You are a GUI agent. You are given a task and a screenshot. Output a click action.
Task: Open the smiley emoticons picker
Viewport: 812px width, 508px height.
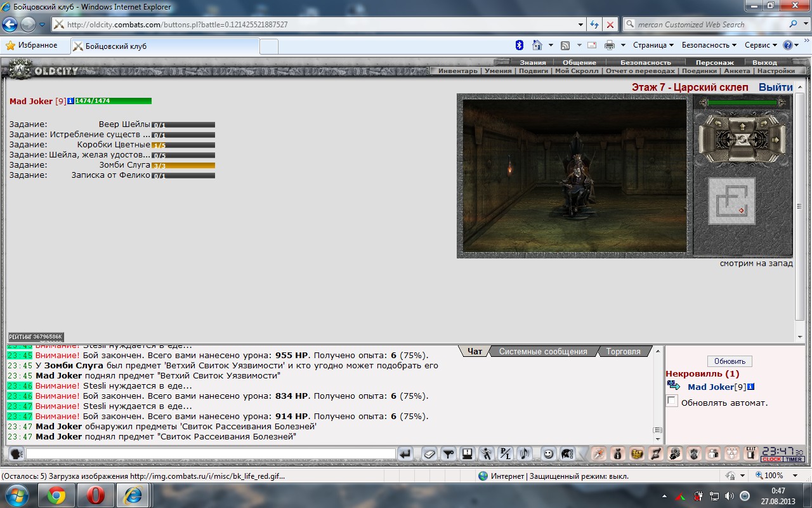[x=549, y=454]
